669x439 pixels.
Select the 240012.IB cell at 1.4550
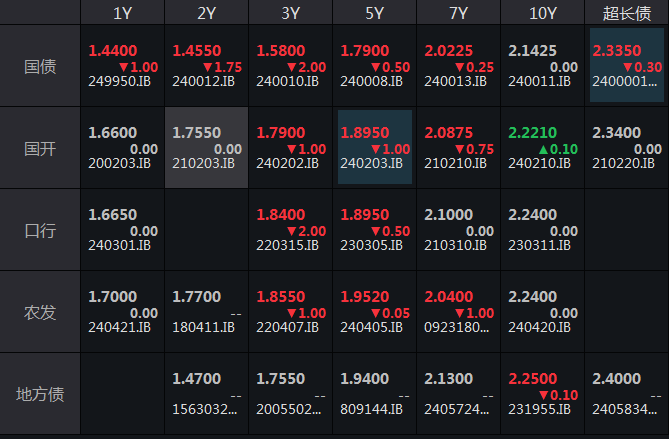click(206, 66)
